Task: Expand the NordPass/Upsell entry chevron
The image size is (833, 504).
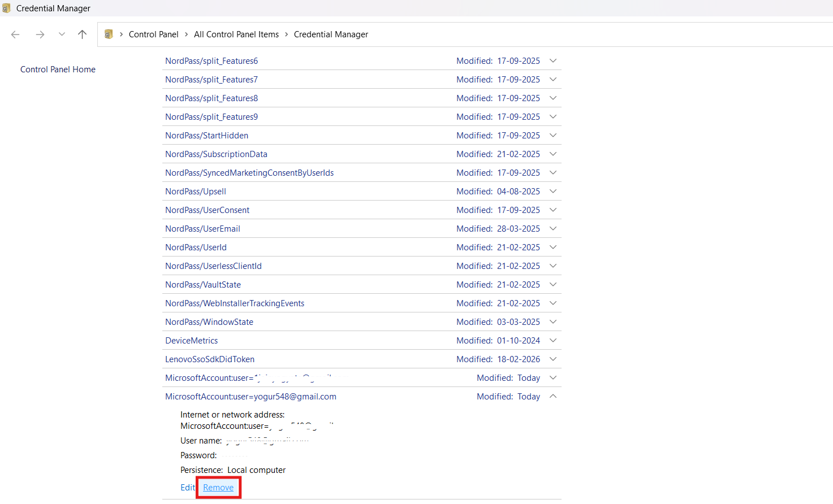Action: click(553, 192)
